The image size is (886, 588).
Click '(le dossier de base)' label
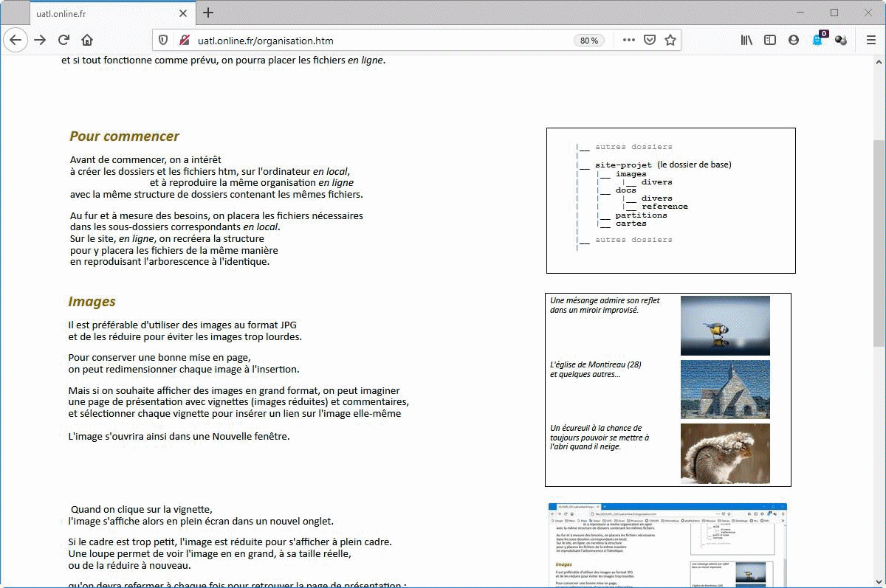694,165
